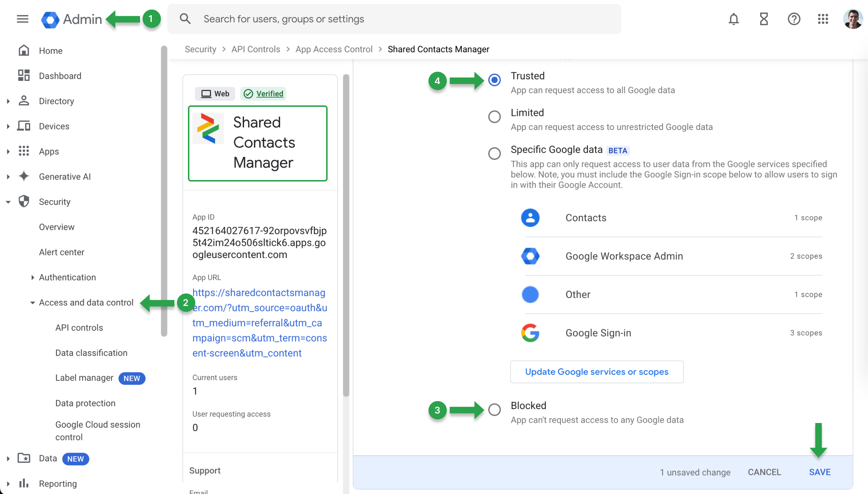Click the Verified checkmark badge icon

click(x=248, y=94)
